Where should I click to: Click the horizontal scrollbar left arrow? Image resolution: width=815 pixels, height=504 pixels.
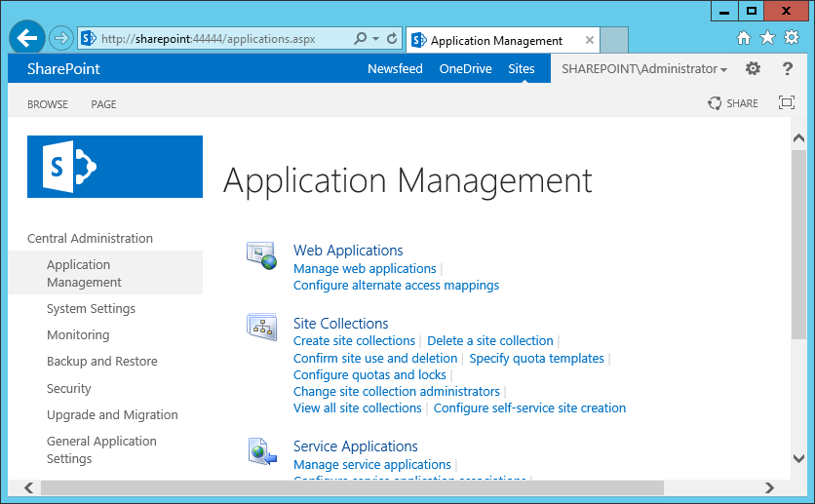[29, 487]
